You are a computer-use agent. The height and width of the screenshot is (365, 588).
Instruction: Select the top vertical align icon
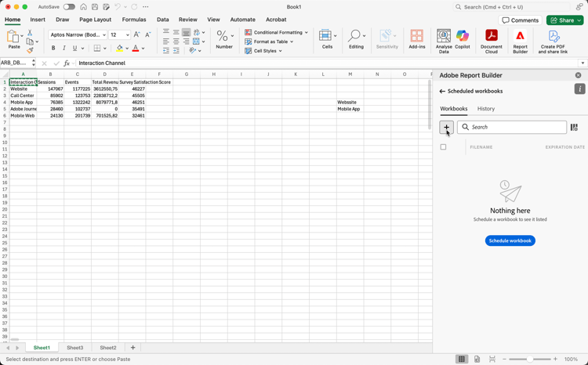[x=166, y=32]
